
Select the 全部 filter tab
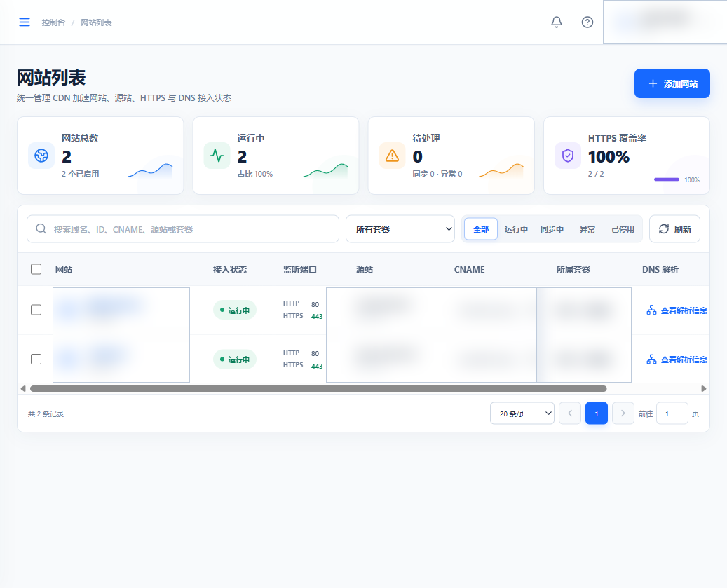pyautogui.click(x=481, y=229)
